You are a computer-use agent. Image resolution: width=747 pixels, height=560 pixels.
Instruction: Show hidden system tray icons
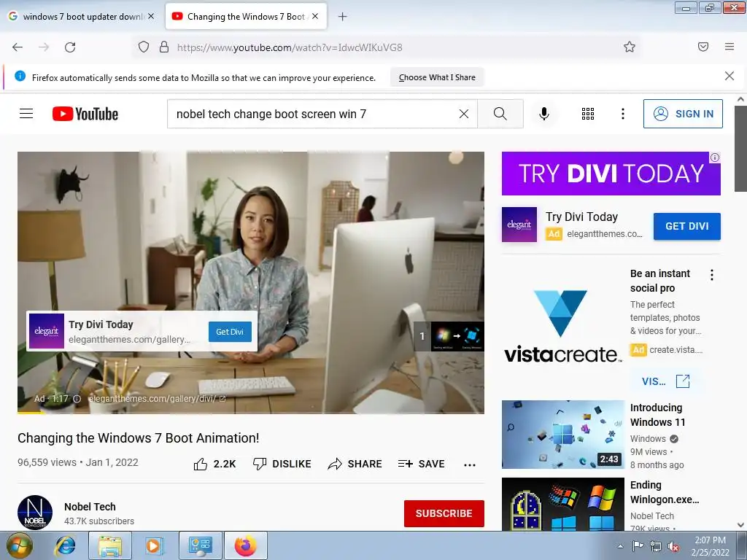click(620, 546)
